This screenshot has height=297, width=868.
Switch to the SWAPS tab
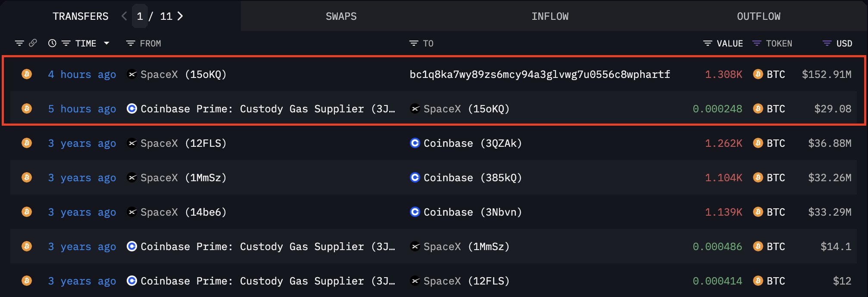pyautogui.click(x=341, y=16)
